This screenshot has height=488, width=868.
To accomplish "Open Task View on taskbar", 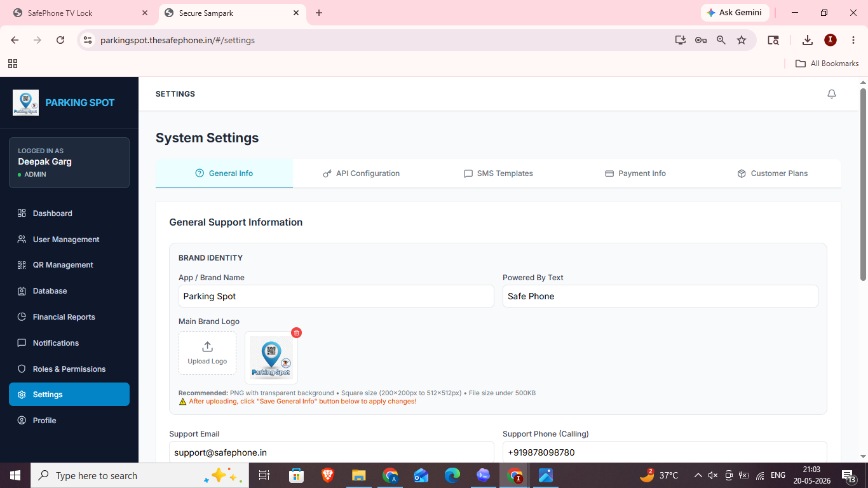I will coord(264,475).
